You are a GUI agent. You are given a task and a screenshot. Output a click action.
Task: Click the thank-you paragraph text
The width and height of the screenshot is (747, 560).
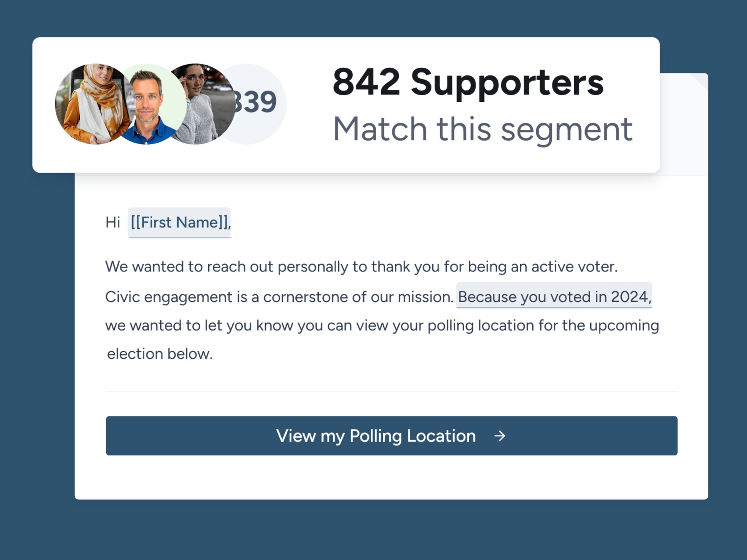(361, 267)
